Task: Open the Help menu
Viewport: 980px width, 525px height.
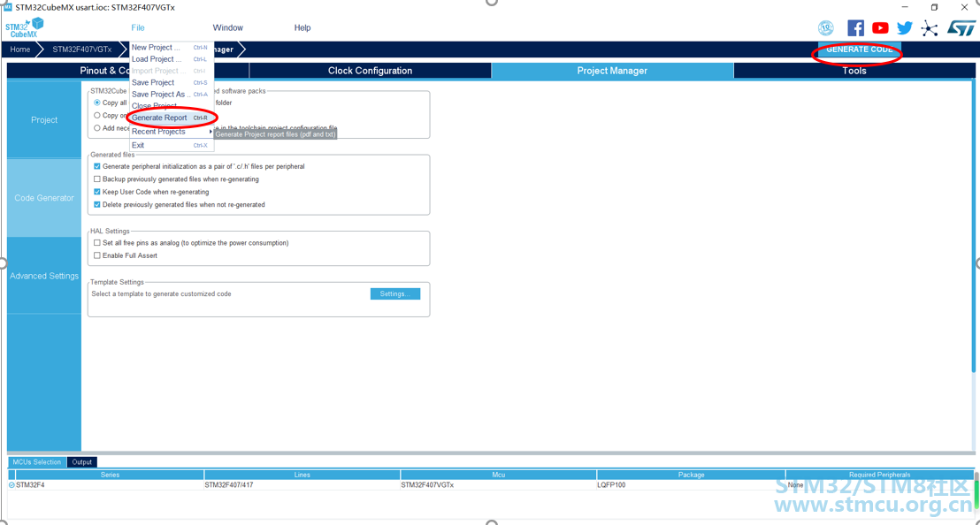Action: click(302, 27)
